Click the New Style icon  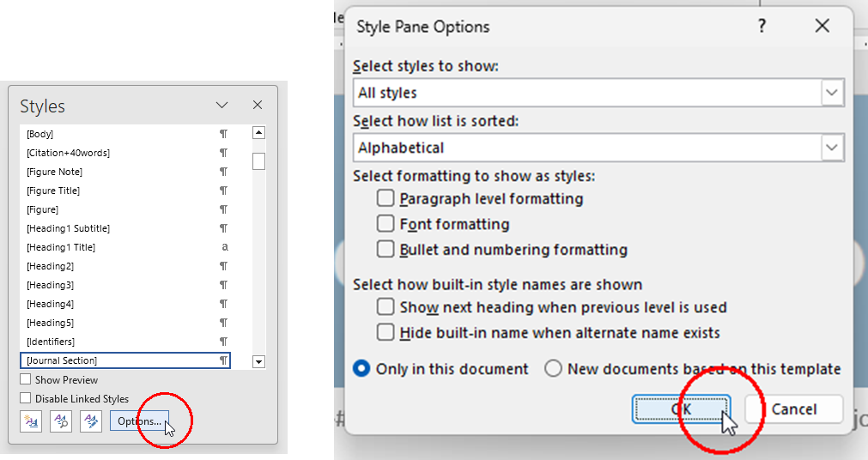coord(31,421)
